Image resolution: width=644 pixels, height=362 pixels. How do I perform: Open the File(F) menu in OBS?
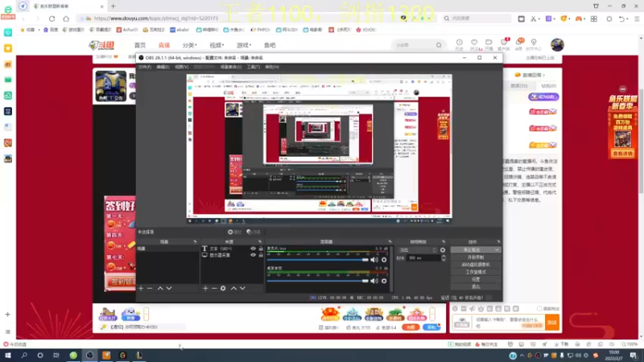pyautogui.click(x=145, y=67)
